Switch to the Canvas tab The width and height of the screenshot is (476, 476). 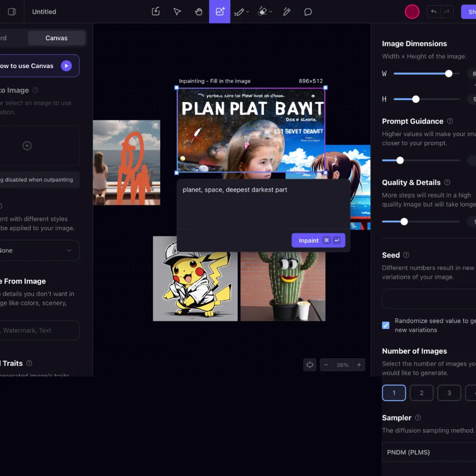[x=56, y=38]
